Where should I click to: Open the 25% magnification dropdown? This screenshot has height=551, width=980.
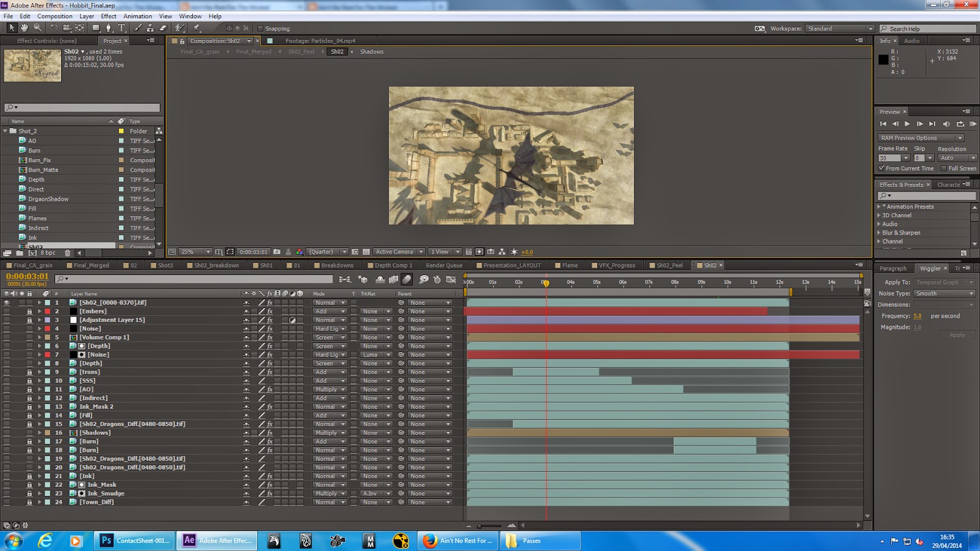tap(196, 252)
